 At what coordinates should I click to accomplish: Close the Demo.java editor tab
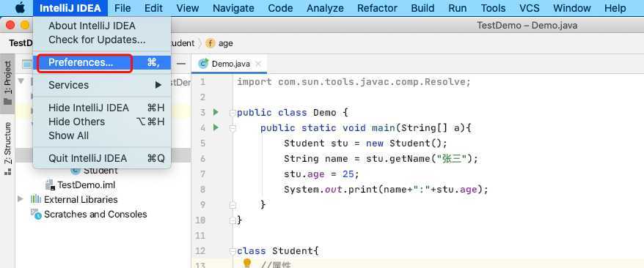(258, 64)
